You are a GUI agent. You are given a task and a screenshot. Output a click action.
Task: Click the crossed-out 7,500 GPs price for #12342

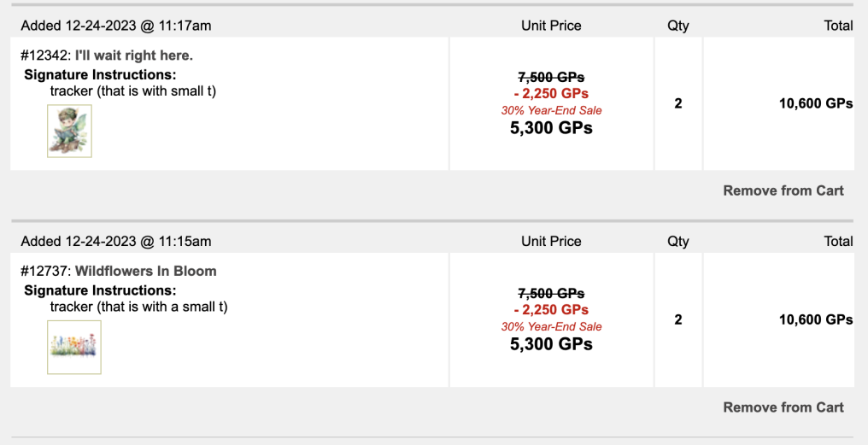[x=551, y=77]
